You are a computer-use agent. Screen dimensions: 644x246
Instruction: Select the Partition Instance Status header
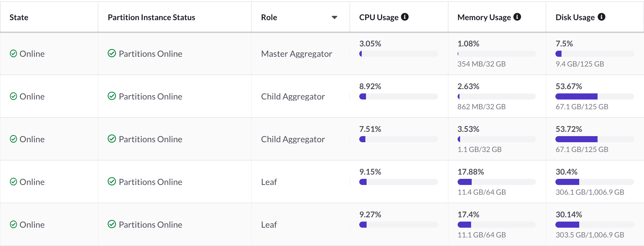pos(151,17)
